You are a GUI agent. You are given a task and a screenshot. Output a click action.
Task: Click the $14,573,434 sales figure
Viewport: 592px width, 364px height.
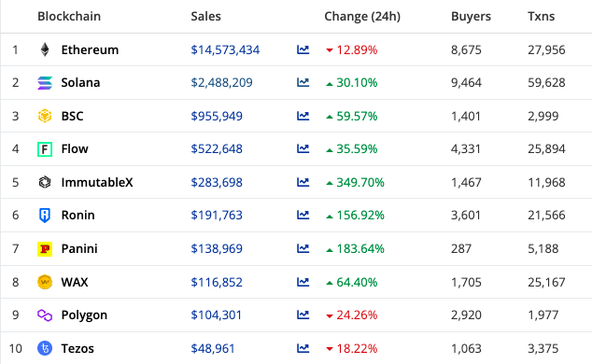(225, 49)
